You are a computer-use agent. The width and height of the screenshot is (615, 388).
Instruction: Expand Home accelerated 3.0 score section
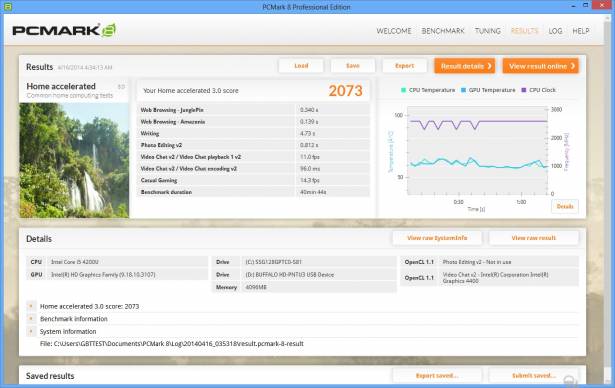point(31,306)
